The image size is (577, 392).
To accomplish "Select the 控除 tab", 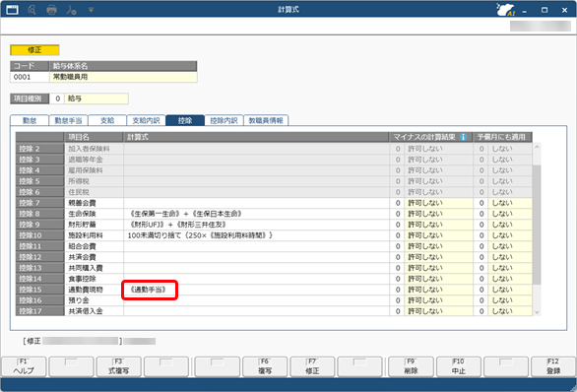I will click(x=185, y=120).
